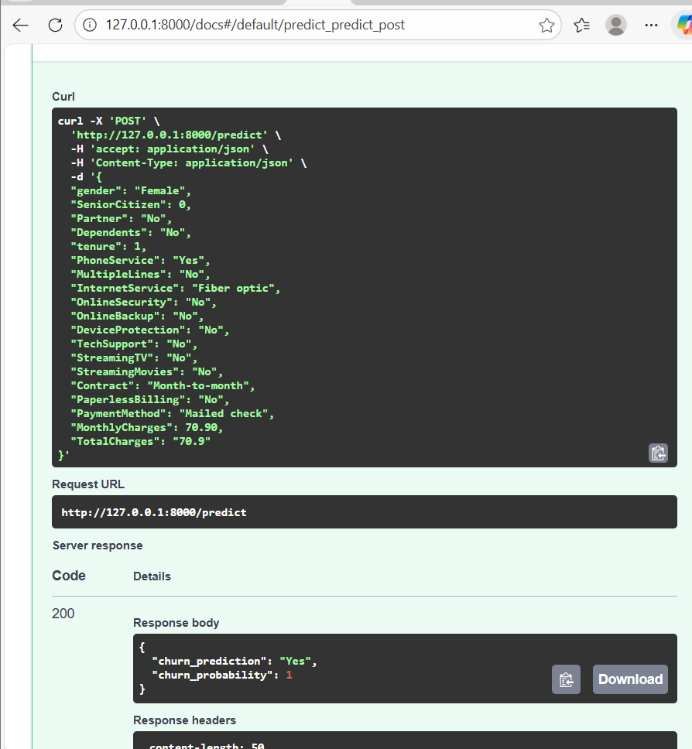Select the "OnlineBackup": "No" line
Screen dimensions: 692x749
coord(137,316)
